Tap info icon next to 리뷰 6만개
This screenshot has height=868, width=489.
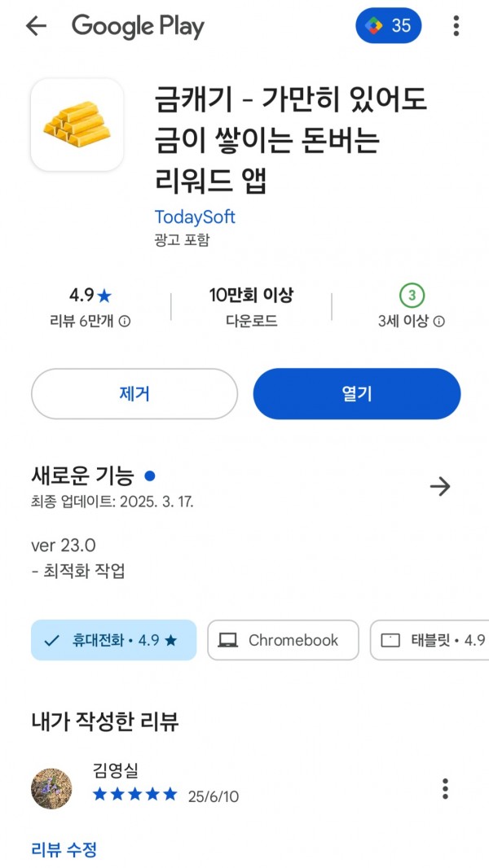pyautogui.click(x=126, y=322)
